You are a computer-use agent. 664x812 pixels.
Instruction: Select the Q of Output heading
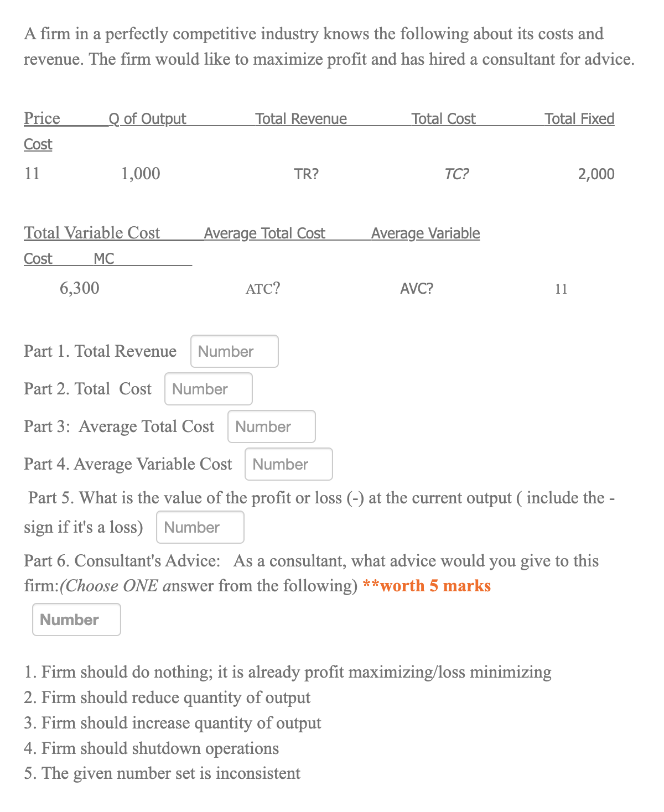click(x=147, y=118)
